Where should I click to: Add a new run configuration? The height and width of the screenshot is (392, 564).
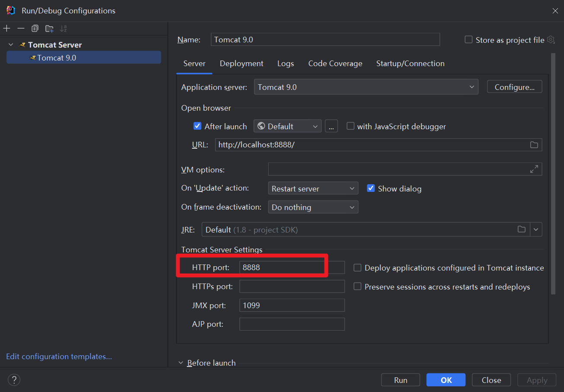[x=7, y=29]
